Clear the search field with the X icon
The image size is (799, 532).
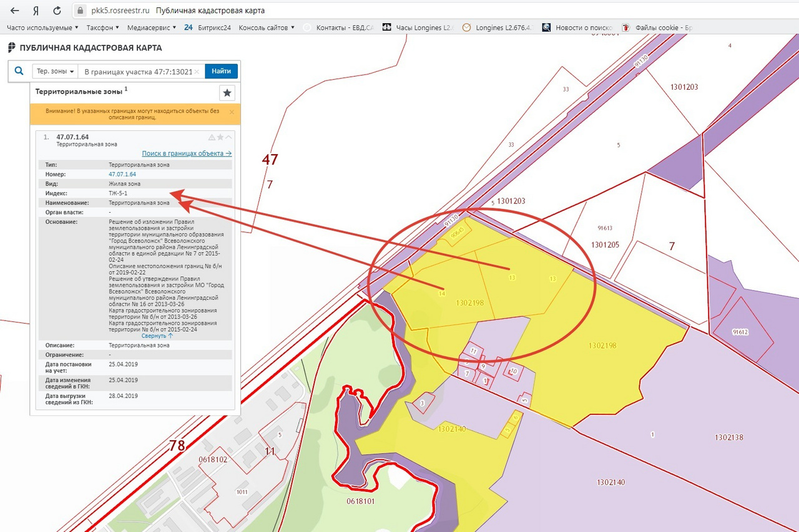(x=197, y=72)
